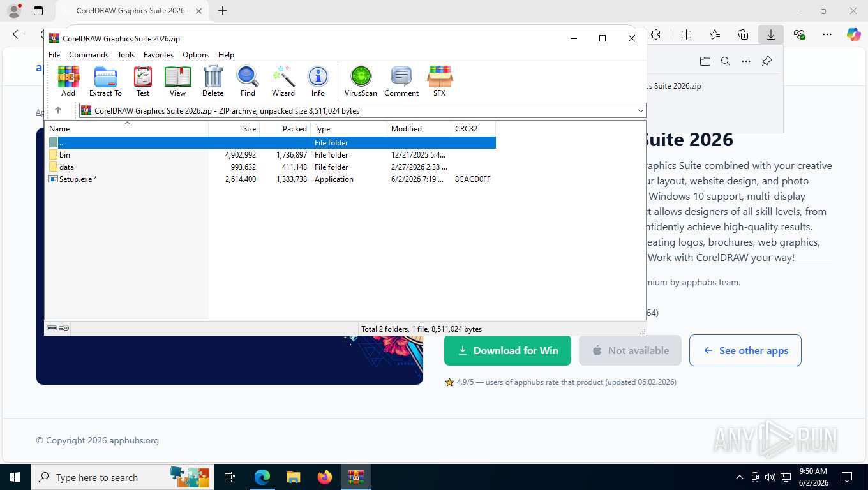The image size is (868, 490).
Task: Toggle Edge split screen icon
Action: pos(687,34)
